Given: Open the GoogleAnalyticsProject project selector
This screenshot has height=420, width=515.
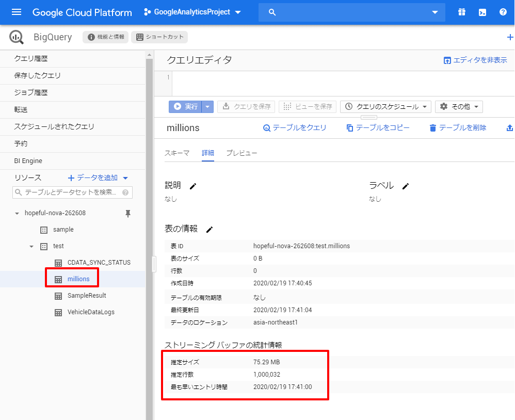Looking at the screenshot, I should click(x=192, y=12).
